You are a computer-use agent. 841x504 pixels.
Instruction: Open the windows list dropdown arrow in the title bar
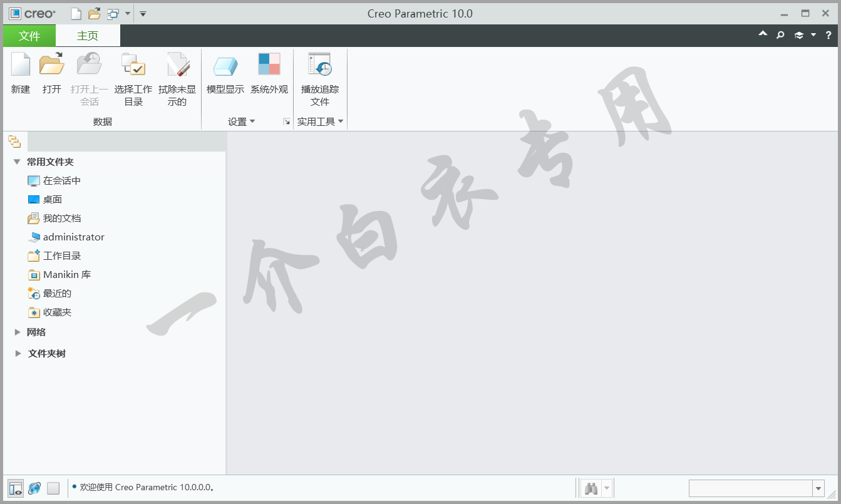point(128,14)
